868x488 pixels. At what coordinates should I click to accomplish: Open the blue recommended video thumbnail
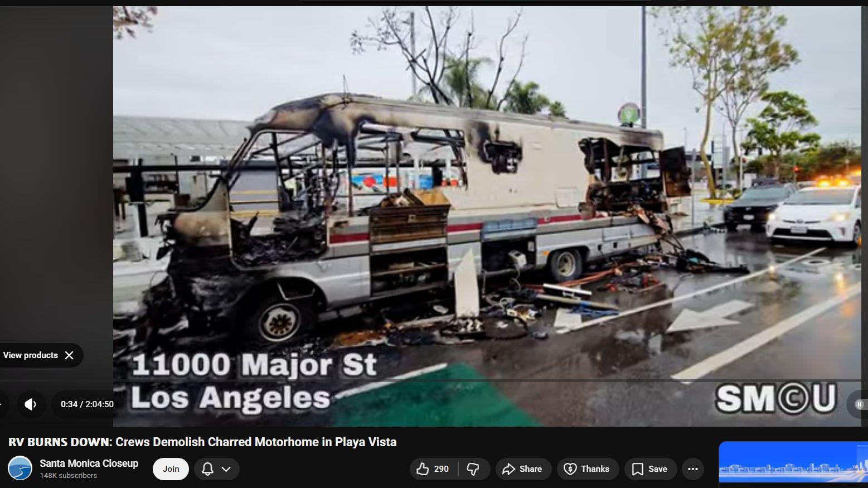(793, 464)
